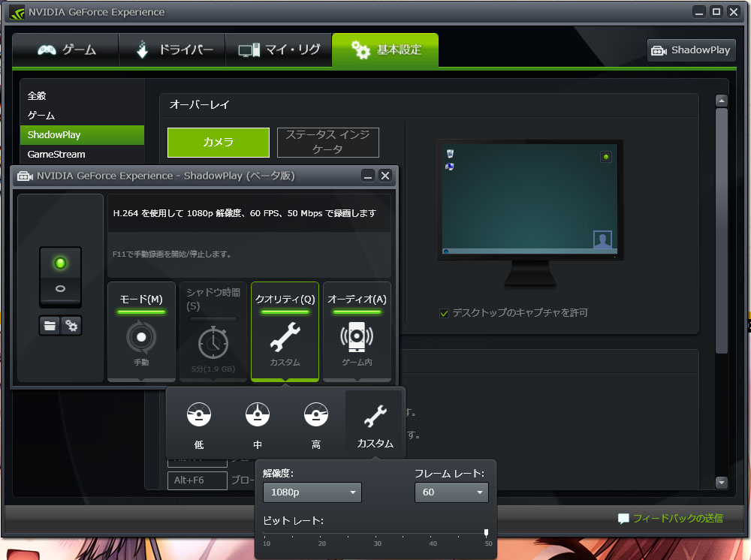
Task: Click the モード(M) manual record icon
Action: 141,338
